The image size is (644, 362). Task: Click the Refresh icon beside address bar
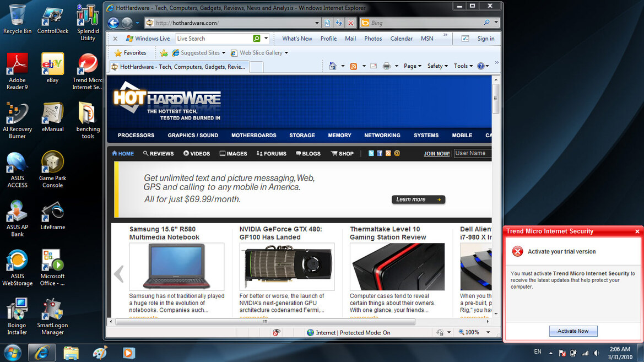[x=339, y=23]
